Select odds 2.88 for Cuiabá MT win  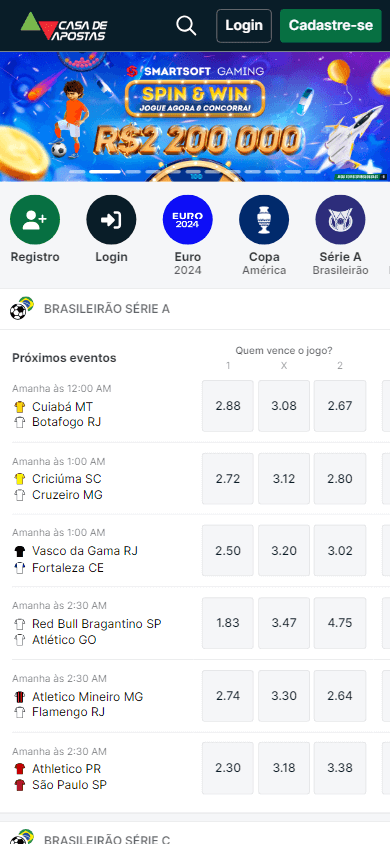coord(228,406)
